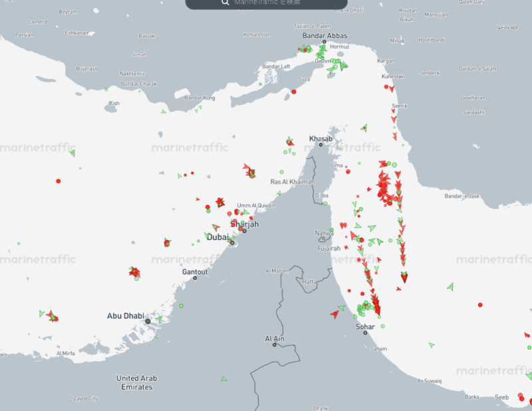Click the green vessel arrow east of the large red arrow
The height and width of the screenshot is (411, 532).
(450, 287)
